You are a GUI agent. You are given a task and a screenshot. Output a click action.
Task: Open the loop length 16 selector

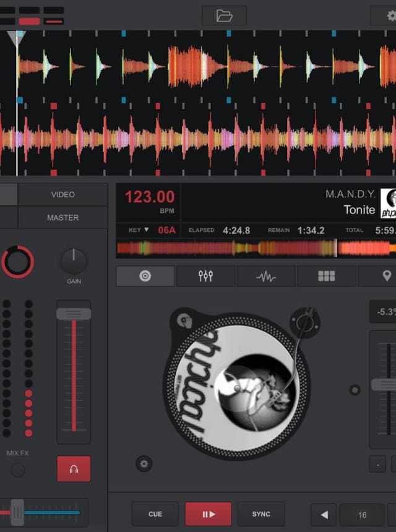(x=362, y=515)
